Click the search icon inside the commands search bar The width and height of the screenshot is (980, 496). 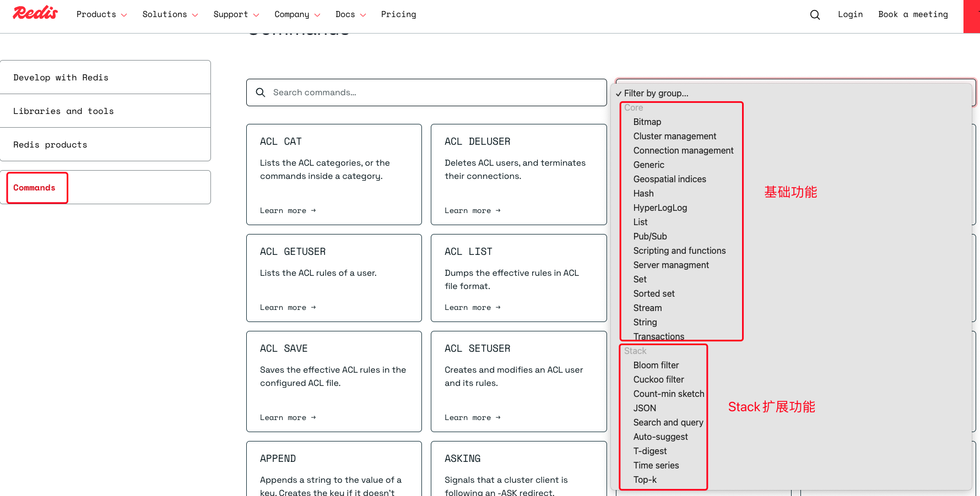261,92
